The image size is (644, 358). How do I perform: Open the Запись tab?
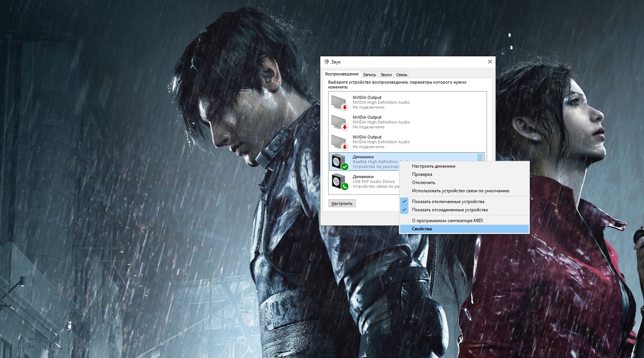(x=370, y=75)
